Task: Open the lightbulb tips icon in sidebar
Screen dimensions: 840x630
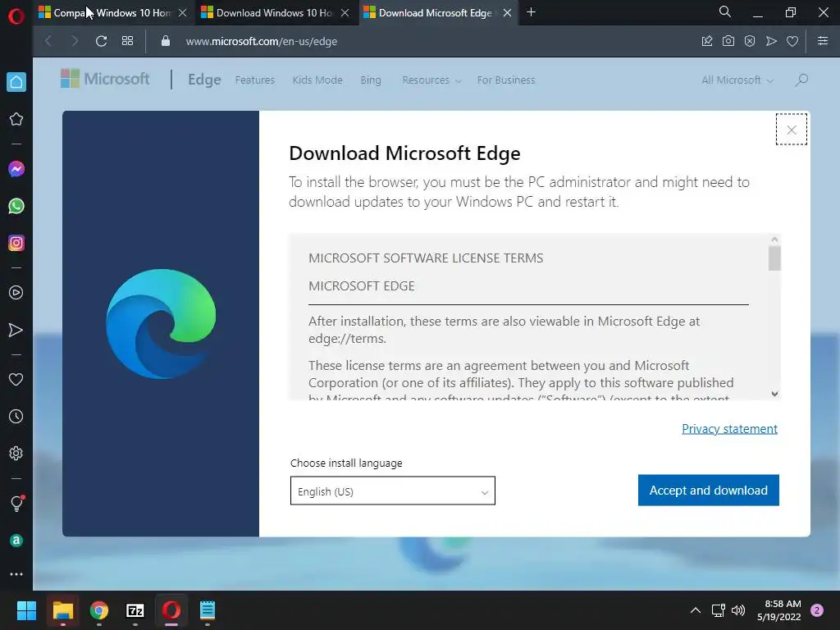Action: coord(16,503)
